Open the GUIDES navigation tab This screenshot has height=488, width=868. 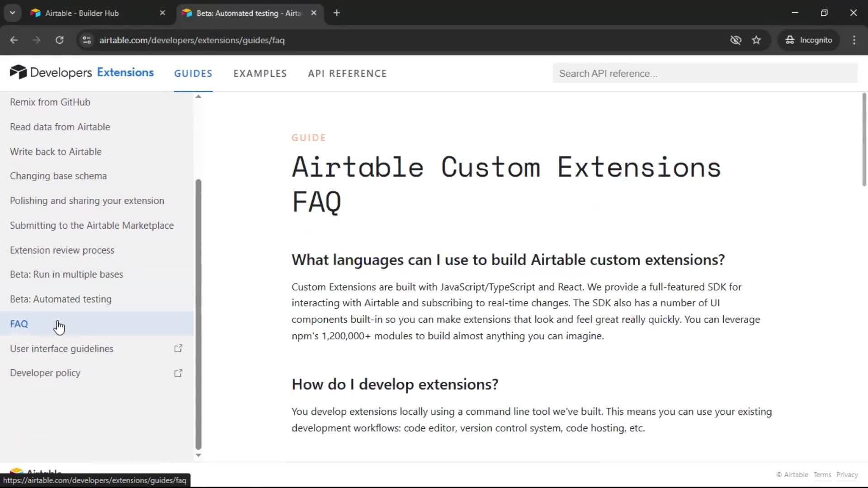[x=193, y=74]
